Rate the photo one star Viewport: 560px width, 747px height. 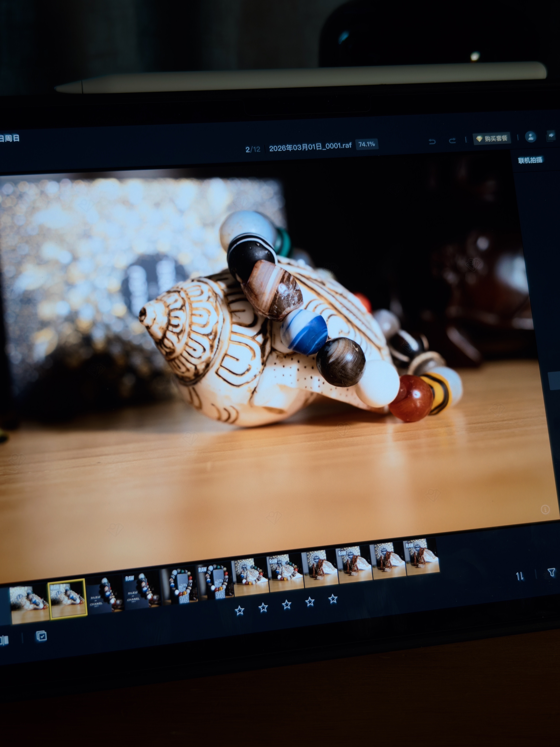click(239, 610)
